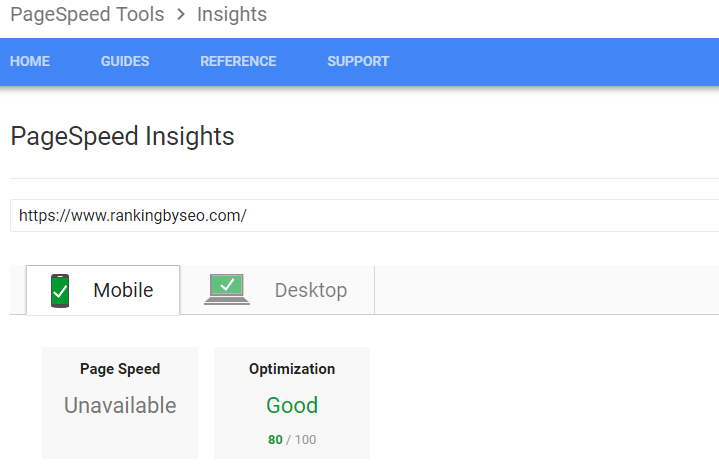Click the green mobile phone checkmark icon

(x=60, y=291)
